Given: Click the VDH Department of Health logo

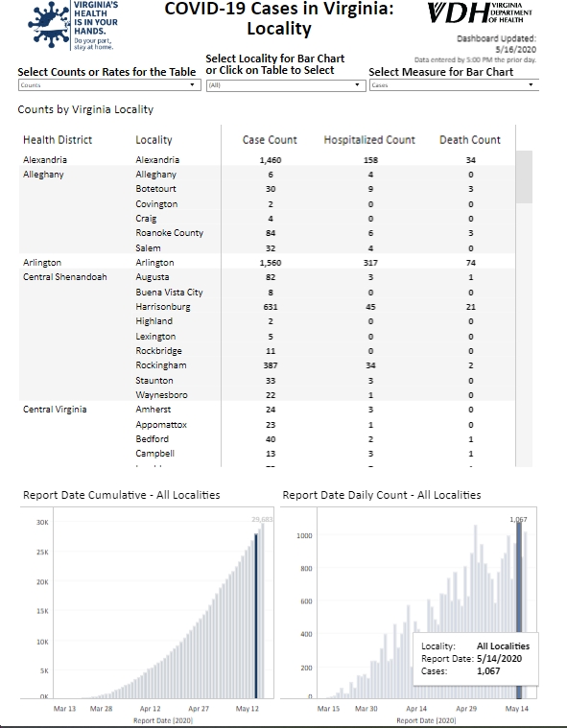Looking at the screenshot, I should pyautogui.click(x=480, y=12).
